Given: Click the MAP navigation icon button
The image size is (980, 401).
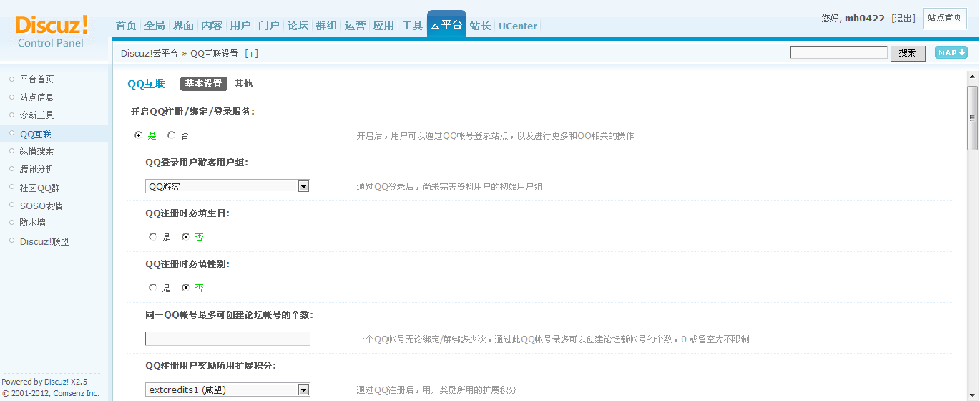Looking at the screenshot, I should coord(951,52).
